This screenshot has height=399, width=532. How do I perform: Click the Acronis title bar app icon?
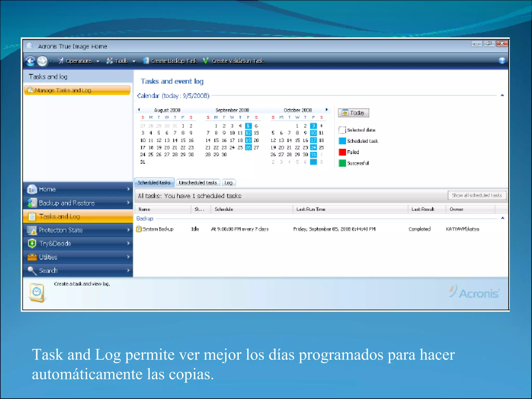(x=29, y=46)
